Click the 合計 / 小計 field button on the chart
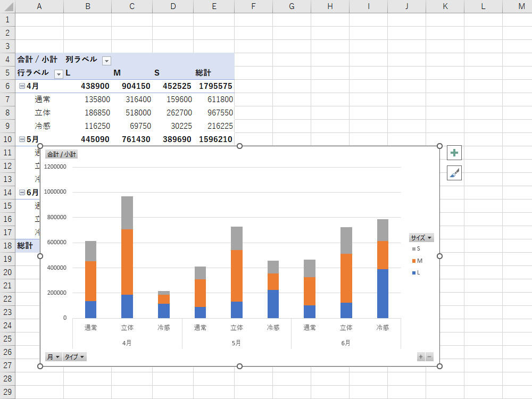The width and height of the screenshot is (532, 399). coord(62,154)
